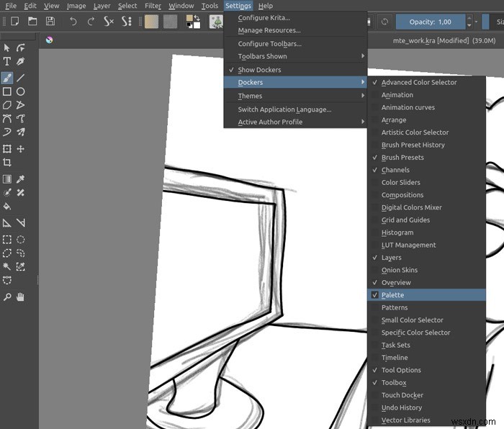Click the Opacity stepper arrows
This screenshot has height=429, width=504.
(x=469, y=22)
